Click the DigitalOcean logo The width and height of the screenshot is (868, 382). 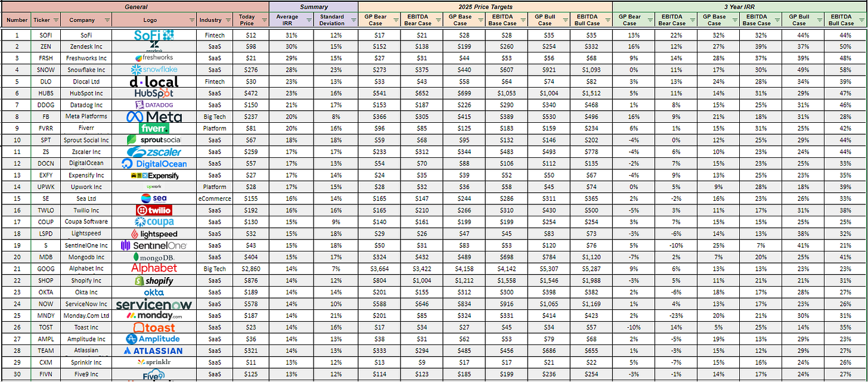point(154,163)
